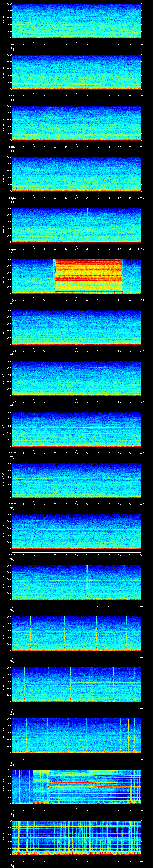This screenshot has width=153, height=868.
Task: Select the spectrogram panel starting at 15:16:00
Action: point(76,21)
